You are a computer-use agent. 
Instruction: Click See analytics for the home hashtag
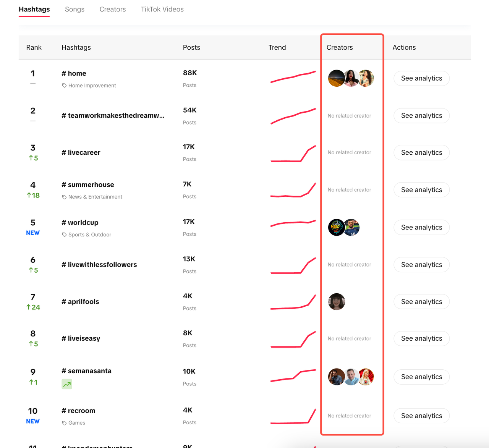coord(421,78)
